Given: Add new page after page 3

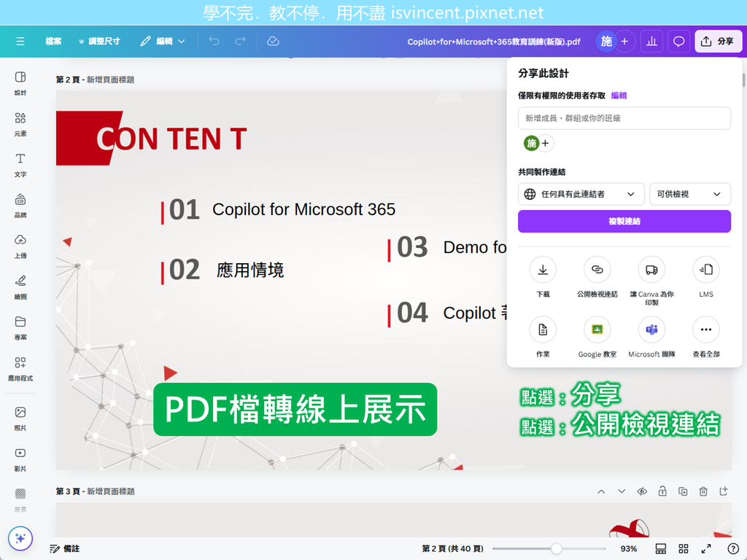Looking at the screenshot, I should (x=724, y=491).
